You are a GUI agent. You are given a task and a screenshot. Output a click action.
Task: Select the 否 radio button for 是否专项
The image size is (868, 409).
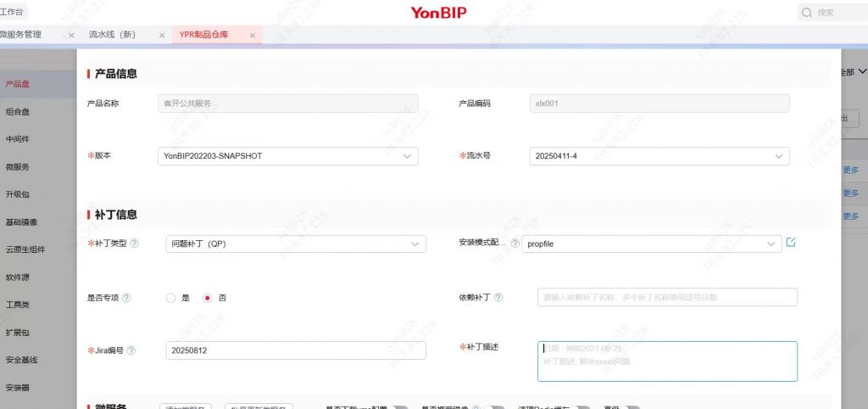tap(207, 298)
